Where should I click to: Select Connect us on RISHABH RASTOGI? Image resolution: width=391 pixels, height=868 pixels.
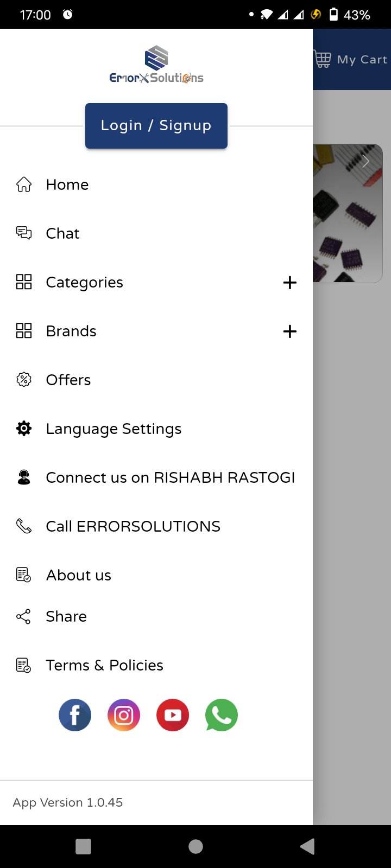156,477
